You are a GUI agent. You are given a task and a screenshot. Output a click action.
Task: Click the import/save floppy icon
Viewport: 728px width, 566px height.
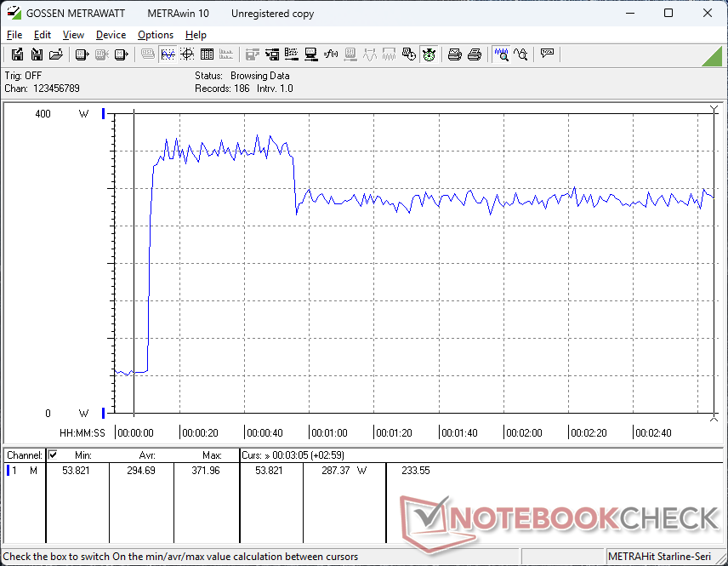(x=37, y=54)
